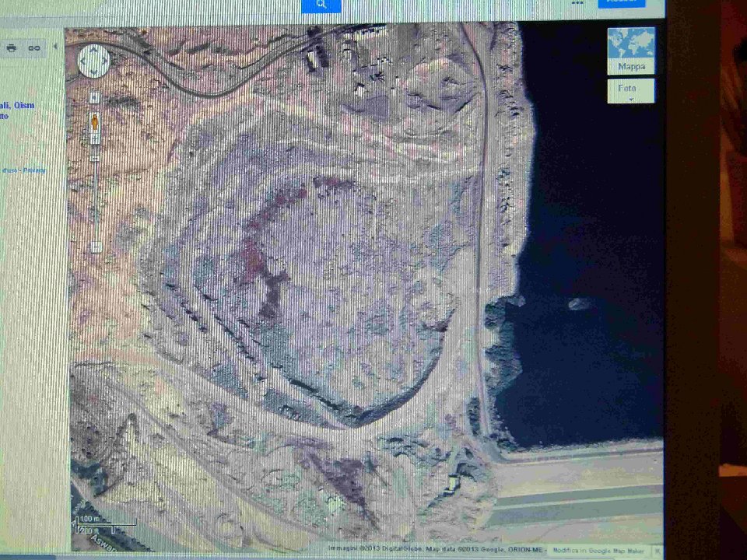Pan the map up with the arrow
This screenshot has width=747, height=560.
[94, 51]
